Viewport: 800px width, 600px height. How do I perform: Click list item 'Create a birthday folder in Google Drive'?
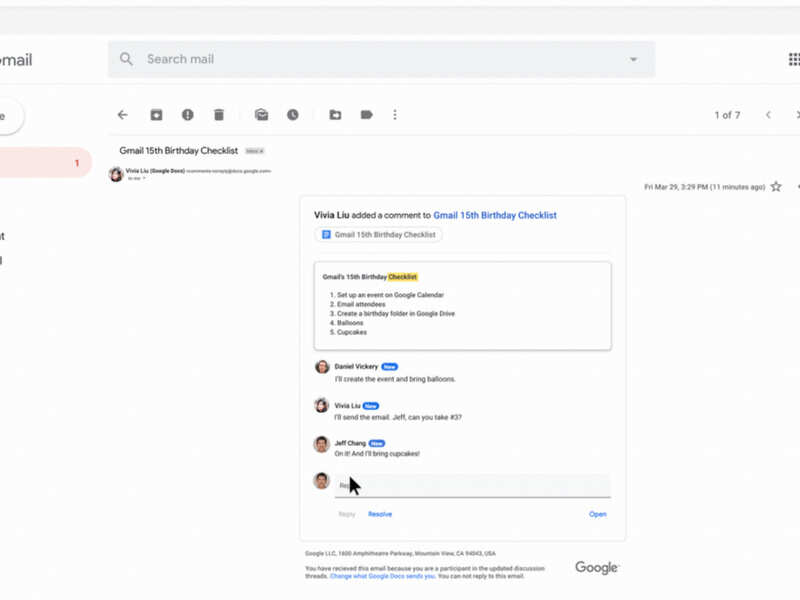point(396,314)
